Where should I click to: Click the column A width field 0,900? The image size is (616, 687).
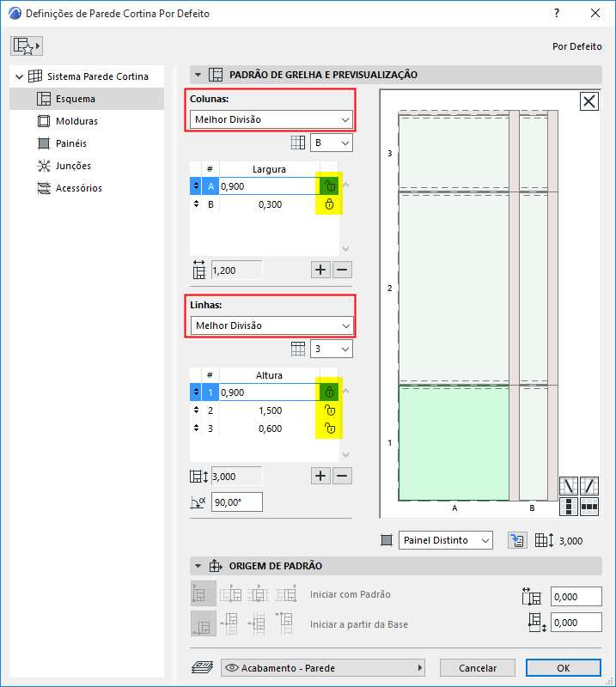(269, 186)
